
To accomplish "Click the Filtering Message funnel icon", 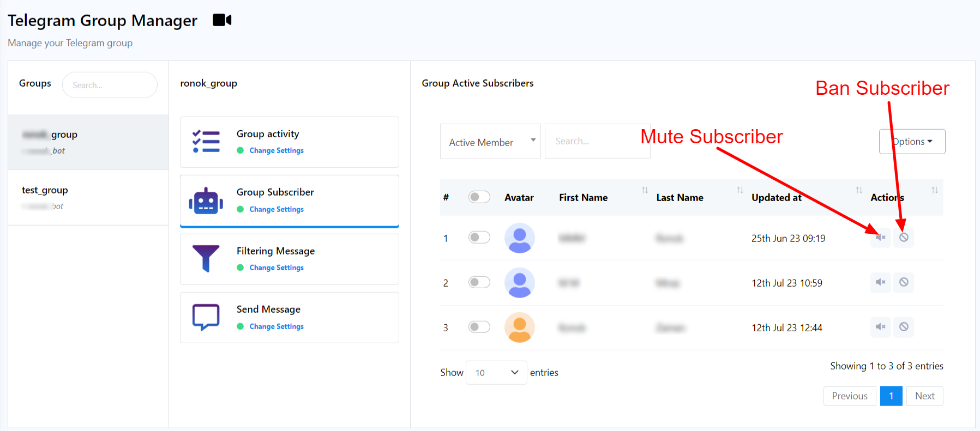I will click(x=206, y=258).
